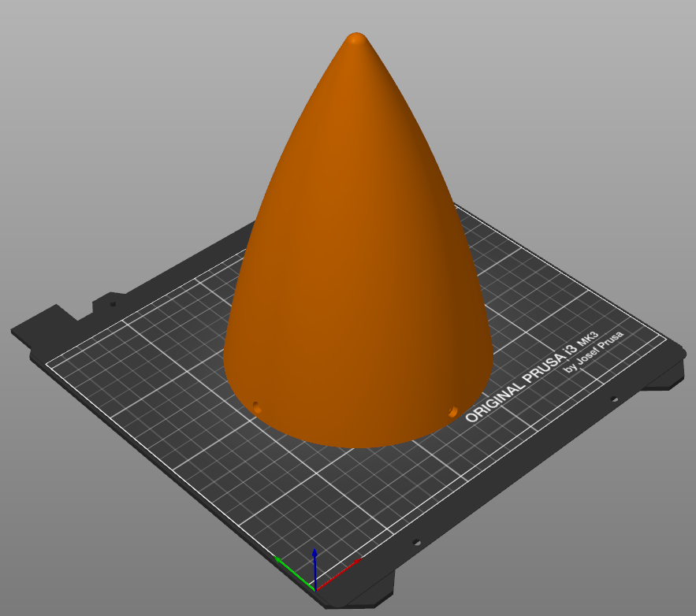696x616 pixels.
Task: Click the small hole left of the cone base
Action: click(x=256, y=406)
